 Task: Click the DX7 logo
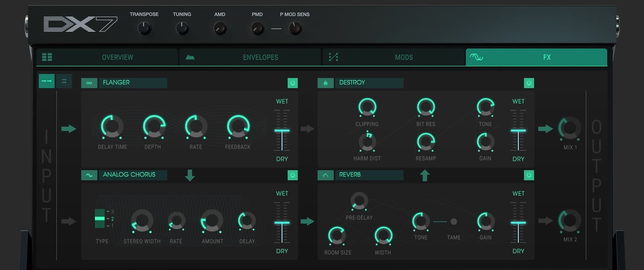tap(80, 24)
